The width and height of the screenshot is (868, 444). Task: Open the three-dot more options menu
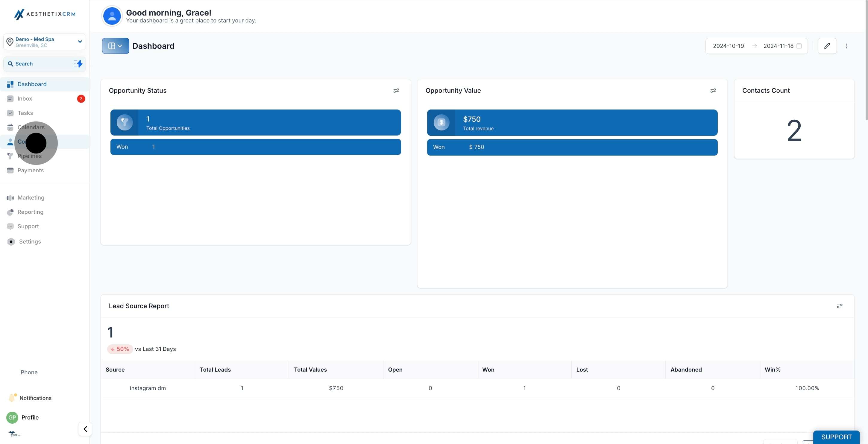(x=846, y=46)
